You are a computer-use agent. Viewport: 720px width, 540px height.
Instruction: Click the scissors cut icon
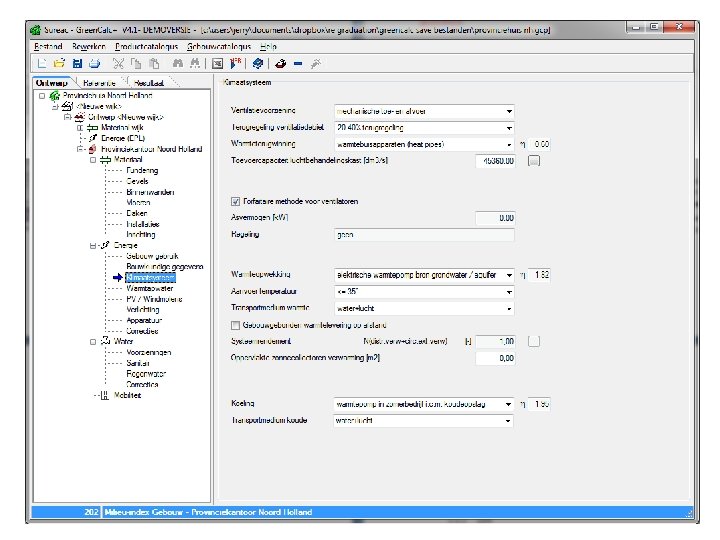(118, 64)
